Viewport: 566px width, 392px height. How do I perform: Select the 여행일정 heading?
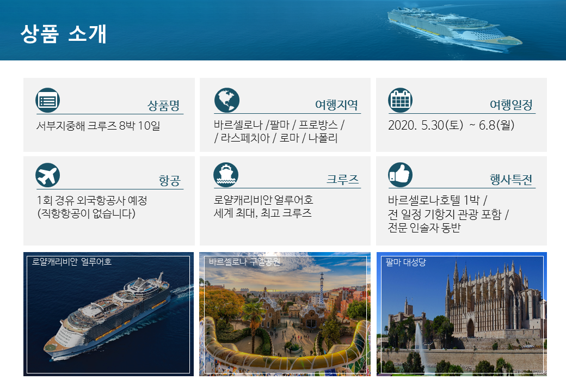(511, 105)
